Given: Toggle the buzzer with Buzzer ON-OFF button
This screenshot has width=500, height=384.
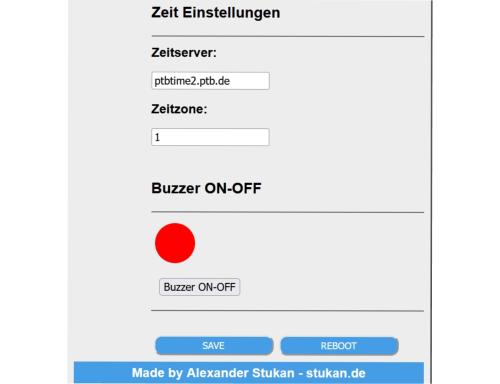Looking at the screenshot, I should (x=199, y=287).
